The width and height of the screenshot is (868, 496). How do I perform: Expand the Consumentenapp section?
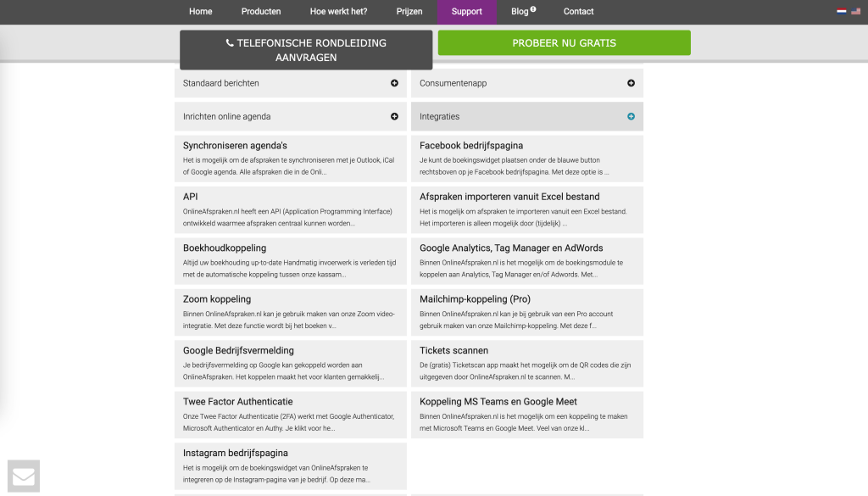631,83
